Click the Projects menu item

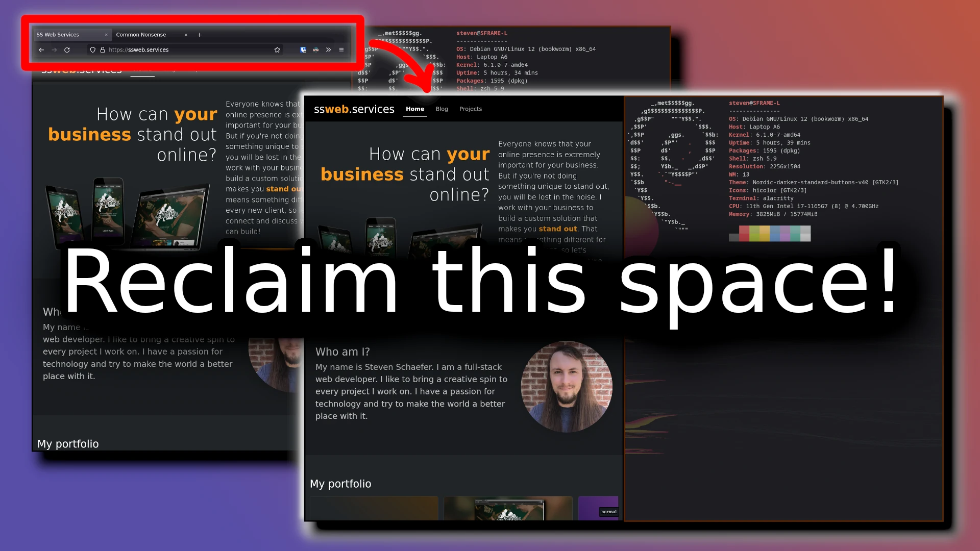click(x=471, y=108)
